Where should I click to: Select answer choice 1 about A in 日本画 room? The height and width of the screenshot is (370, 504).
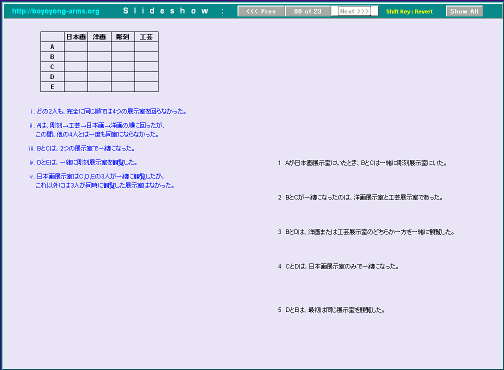pos(362,163)
